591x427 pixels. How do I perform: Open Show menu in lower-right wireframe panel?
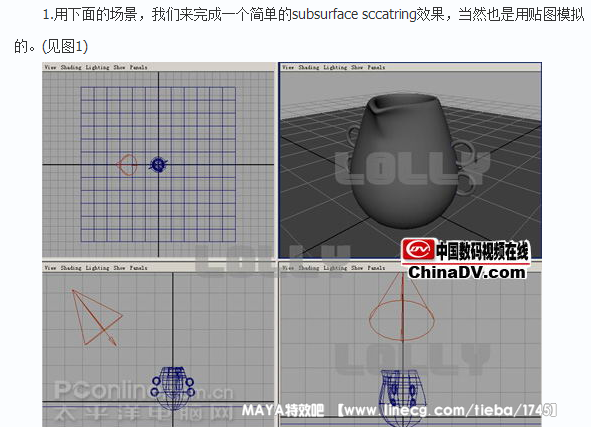point(357,268)
